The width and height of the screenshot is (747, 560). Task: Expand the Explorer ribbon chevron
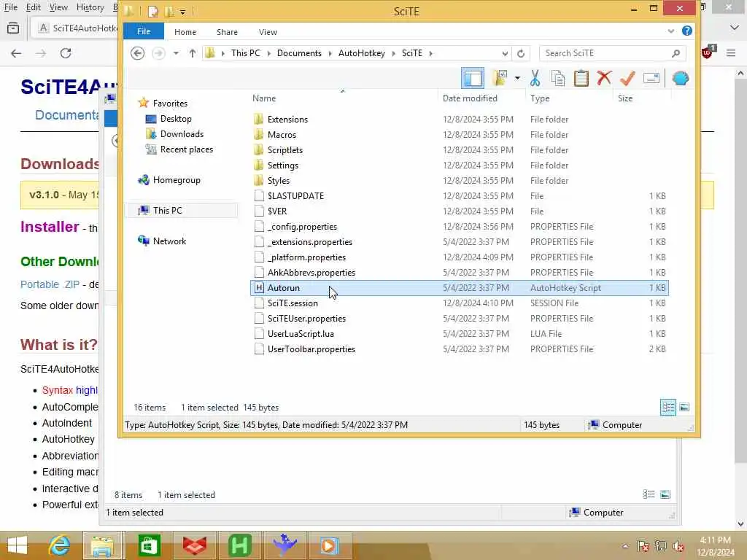pyautogui.click(x=671, y=31)
